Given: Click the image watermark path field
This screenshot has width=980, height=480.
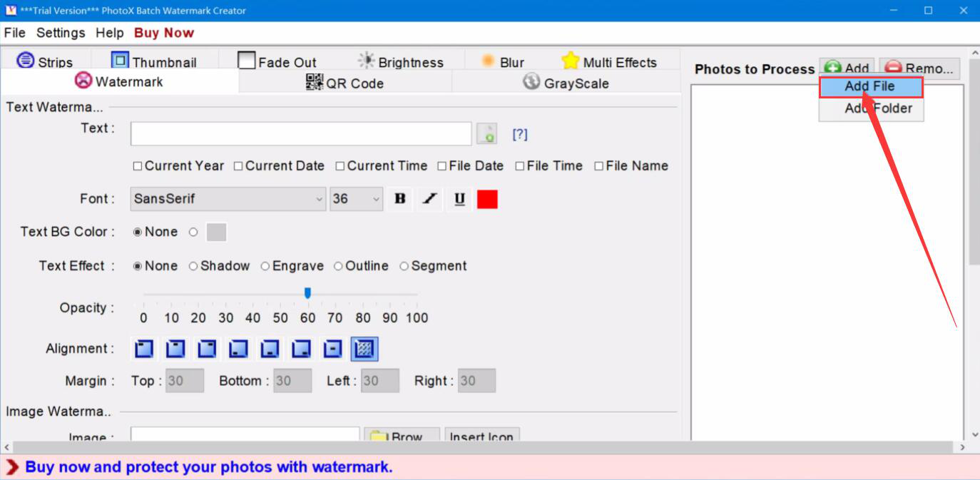Looking at the screenshot, I should pos(245,434).
